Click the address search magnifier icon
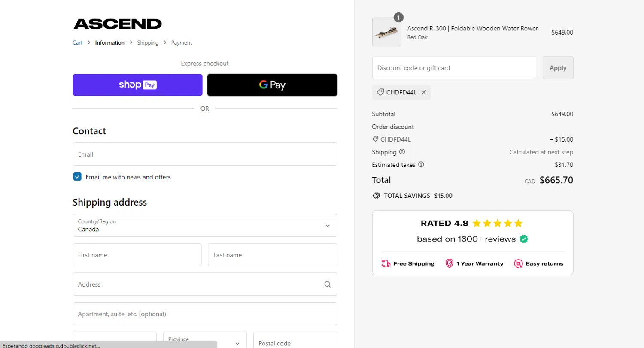This screenshot has height=348, width=644. tap(328, 284)
